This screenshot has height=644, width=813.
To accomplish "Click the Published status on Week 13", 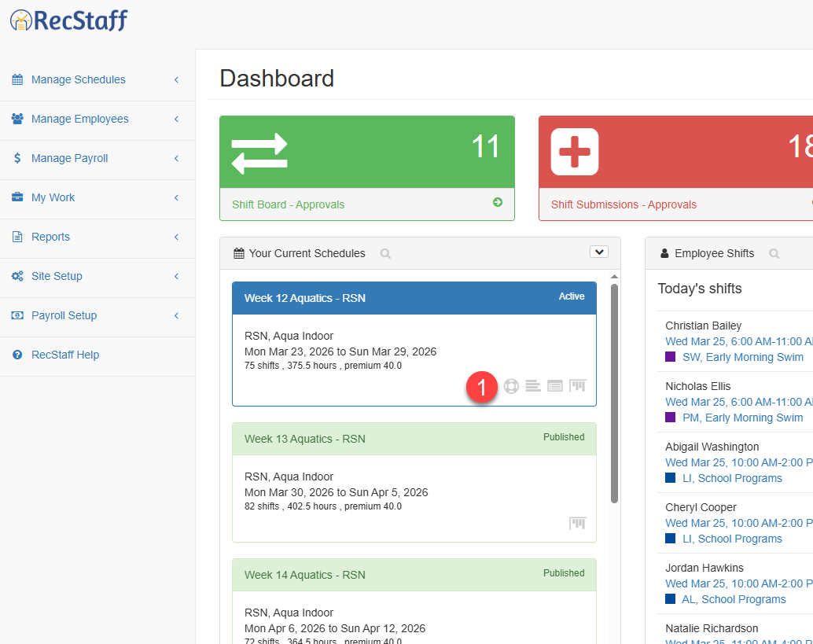I will pos(564,437).
